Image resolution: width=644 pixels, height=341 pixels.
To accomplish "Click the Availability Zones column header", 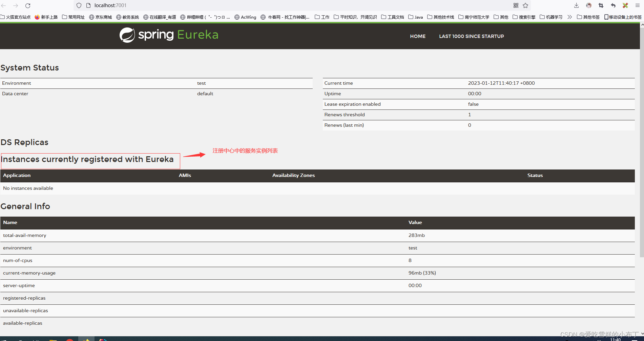I will pyautogui.click(x=294, y=175).
